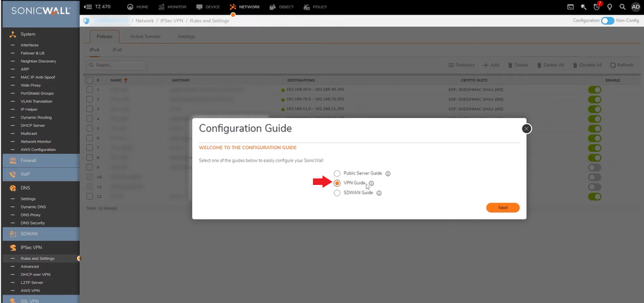Open the setup wizard wand icon
The image size is (644, 303).
tap(583, 7)
